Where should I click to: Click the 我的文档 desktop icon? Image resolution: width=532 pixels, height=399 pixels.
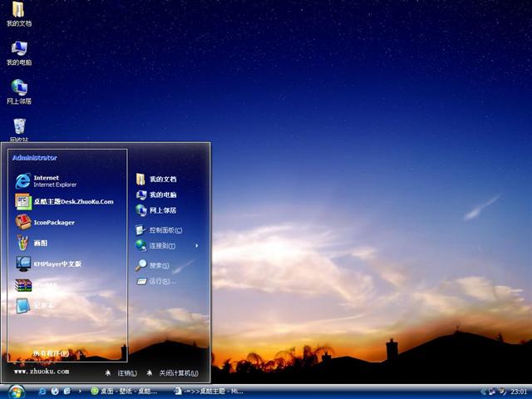(18, 12)
